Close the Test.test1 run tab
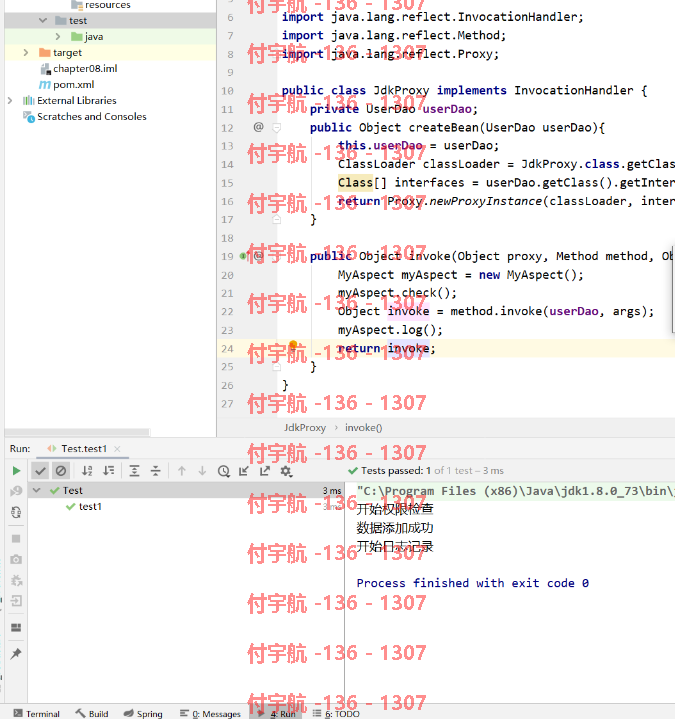675x719 pixels. 117,448
